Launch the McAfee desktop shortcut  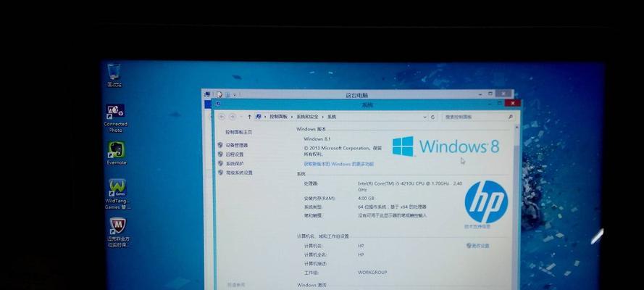tap(118, 233)
